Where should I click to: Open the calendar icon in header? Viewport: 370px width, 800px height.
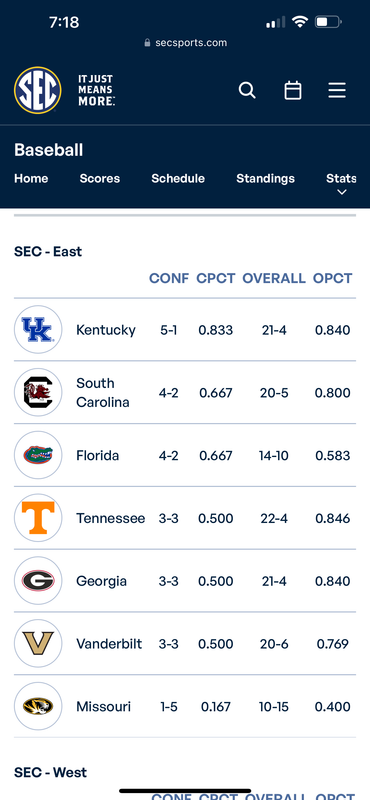click(292, 91)
